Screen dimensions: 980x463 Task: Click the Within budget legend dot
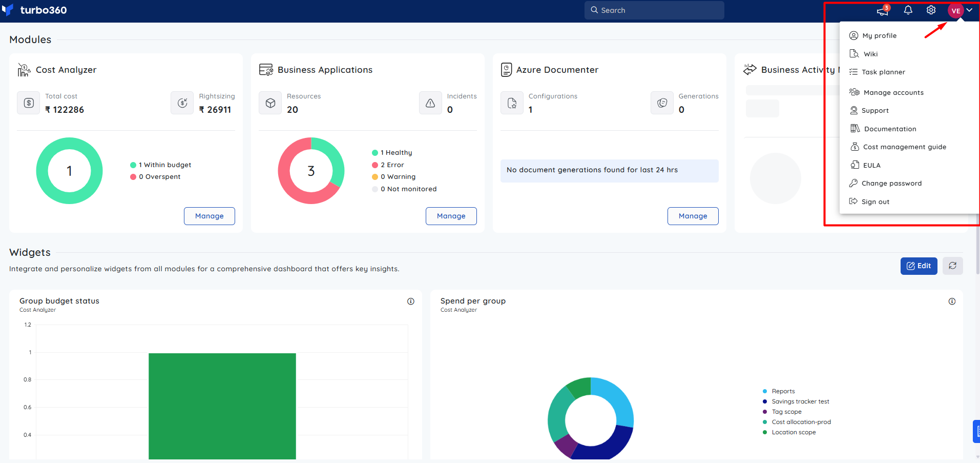tap(133, 165)
